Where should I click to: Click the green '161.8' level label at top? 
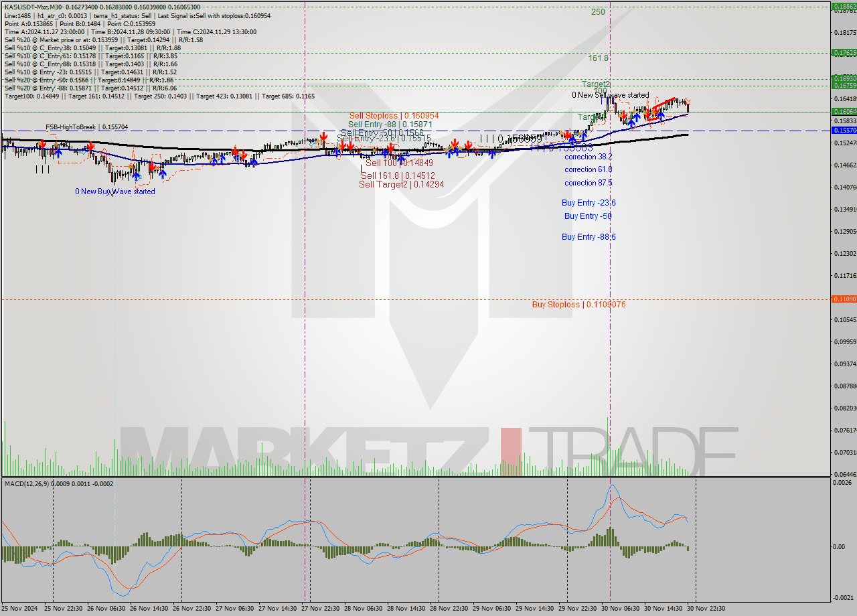point(599,58)
